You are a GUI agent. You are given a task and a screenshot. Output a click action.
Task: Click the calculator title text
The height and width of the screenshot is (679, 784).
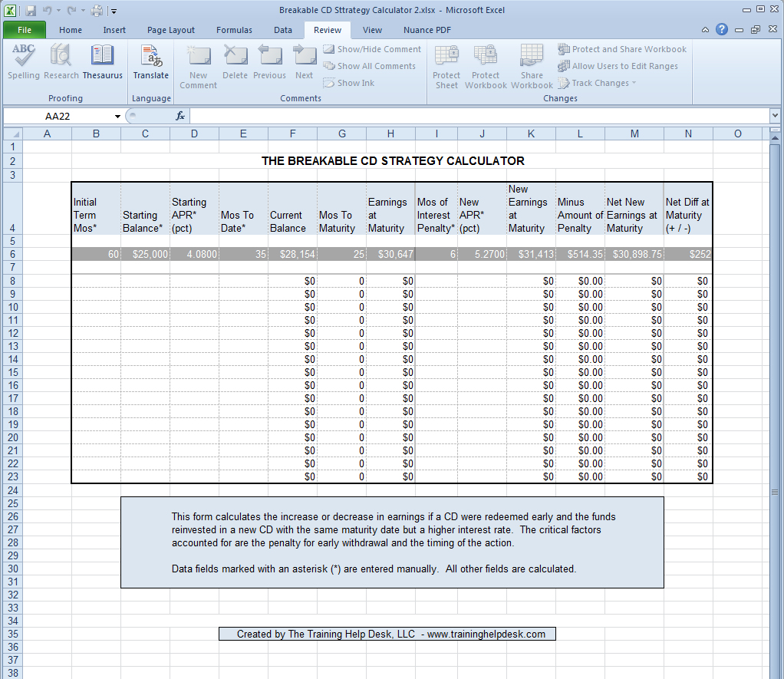(393, 161)
